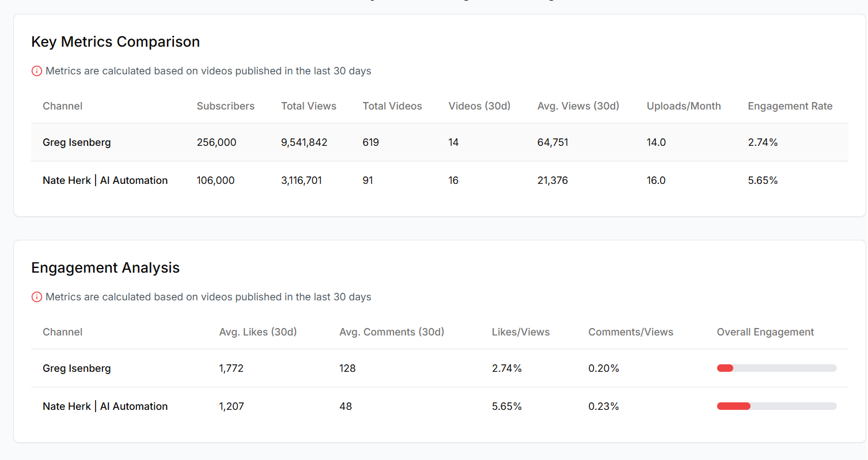Click the Subscribers column header
Image resolution: width=868 pixels, height=460 pixels.
coord(226,106)
